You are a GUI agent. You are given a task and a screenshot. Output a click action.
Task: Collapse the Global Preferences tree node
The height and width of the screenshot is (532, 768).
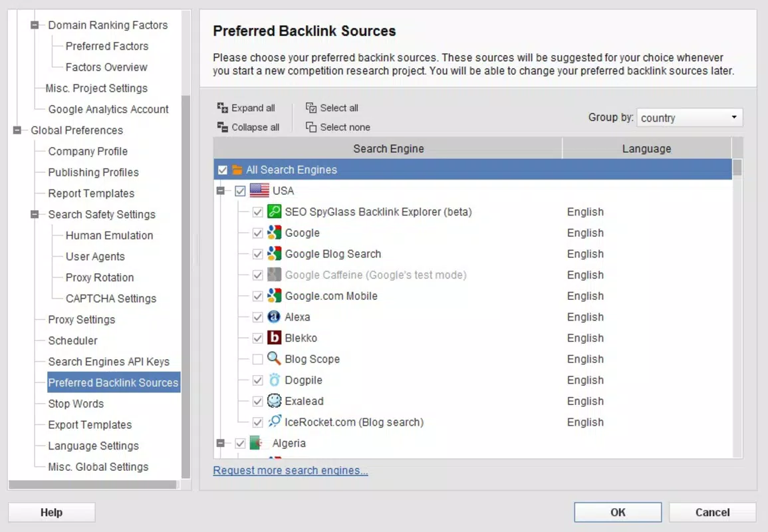click(x=17, y=130)
